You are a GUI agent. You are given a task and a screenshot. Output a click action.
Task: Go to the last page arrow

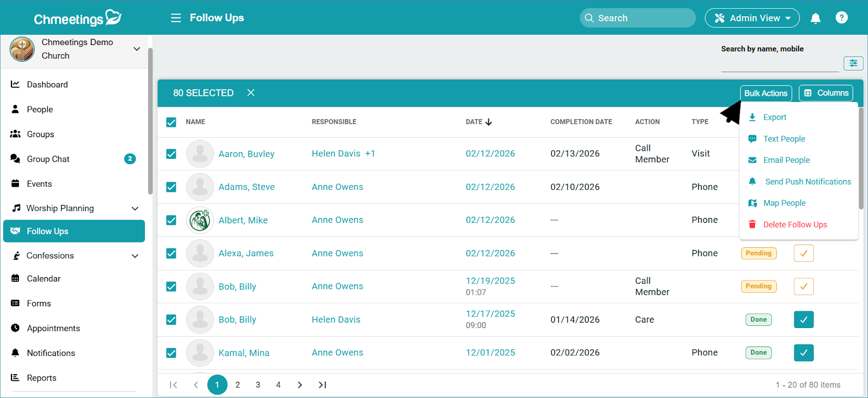click(x=322, y=385)
